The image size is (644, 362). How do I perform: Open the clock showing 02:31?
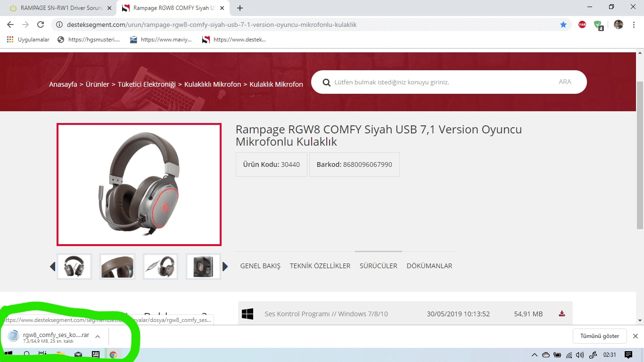(x=610, y=355)
